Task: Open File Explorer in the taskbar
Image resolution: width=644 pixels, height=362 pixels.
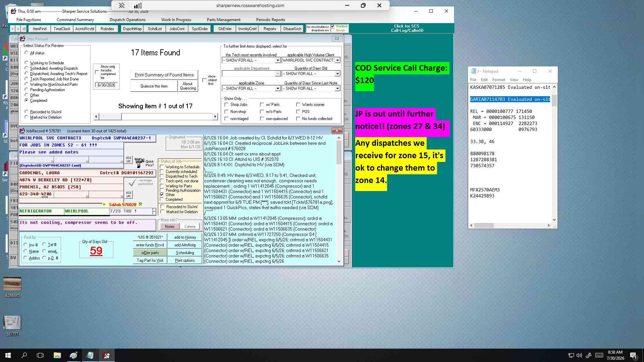Action: 57,355
